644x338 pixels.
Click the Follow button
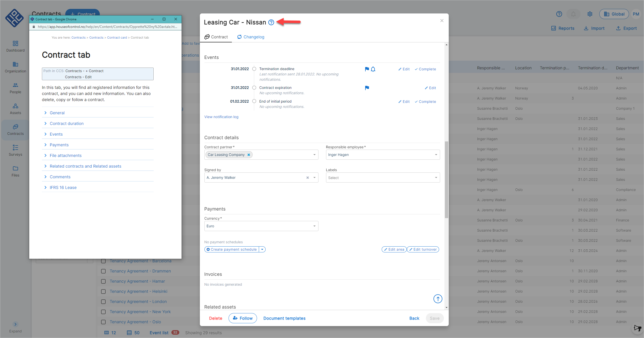pyautogui.click(x=243, y=318)
